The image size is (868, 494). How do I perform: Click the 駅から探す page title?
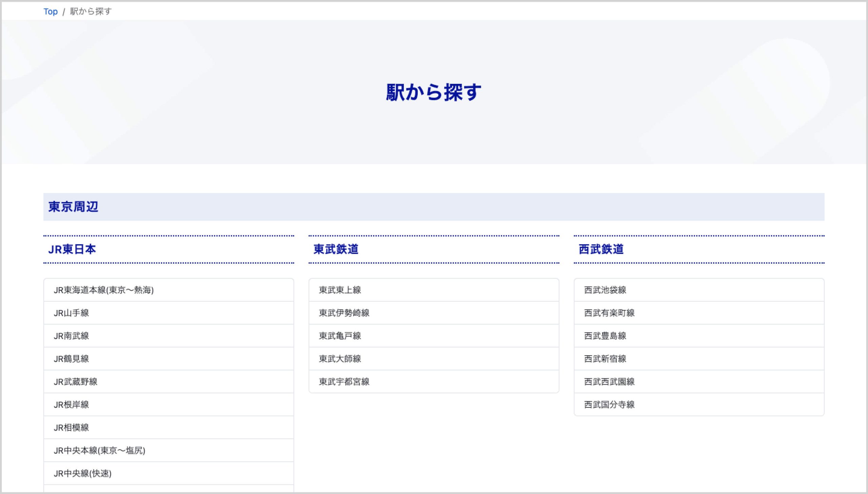[434, 92]
